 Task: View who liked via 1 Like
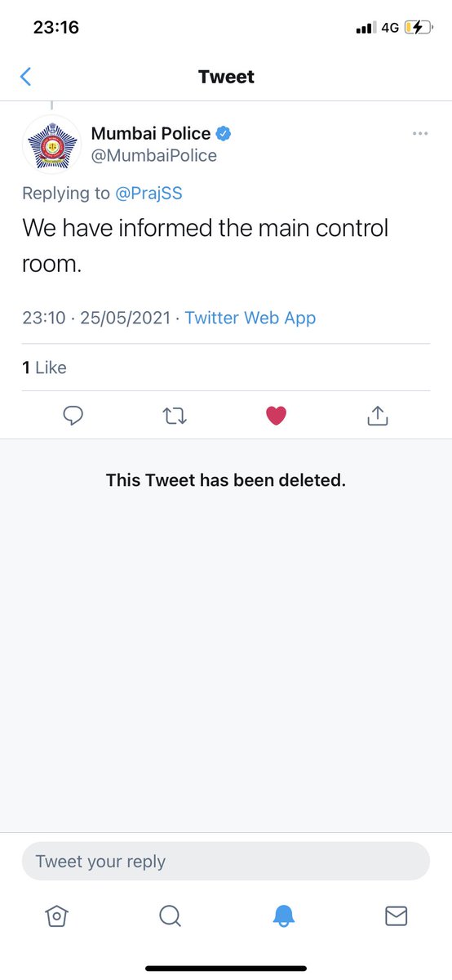[44, 367]
